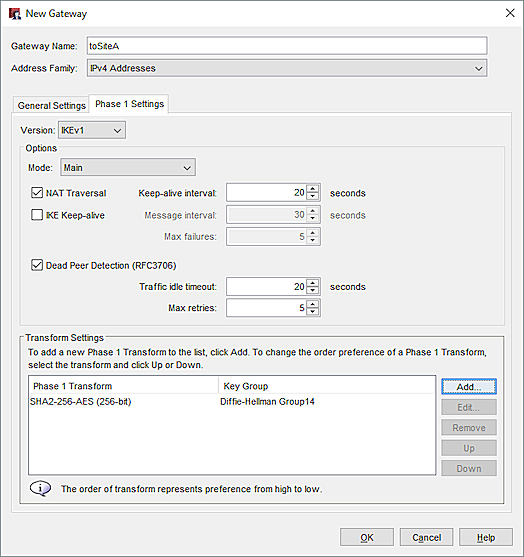Open Help for this dialog

pyautogui.click(x=486, y=537)
